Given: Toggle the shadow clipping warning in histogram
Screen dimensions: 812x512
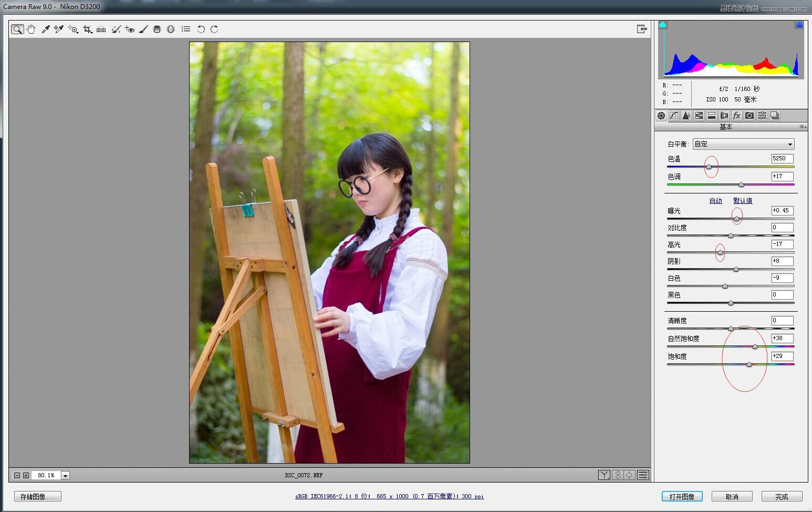Looking at the screenshot, I should pyautogui.click(x=663, y=25).
